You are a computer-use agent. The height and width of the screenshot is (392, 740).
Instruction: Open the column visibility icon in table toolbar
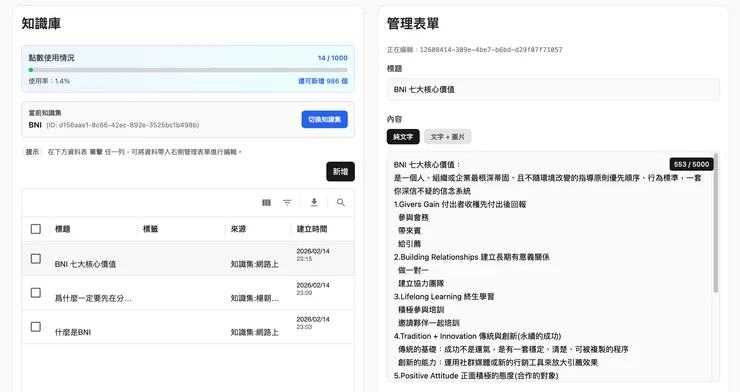coord(266,202)
